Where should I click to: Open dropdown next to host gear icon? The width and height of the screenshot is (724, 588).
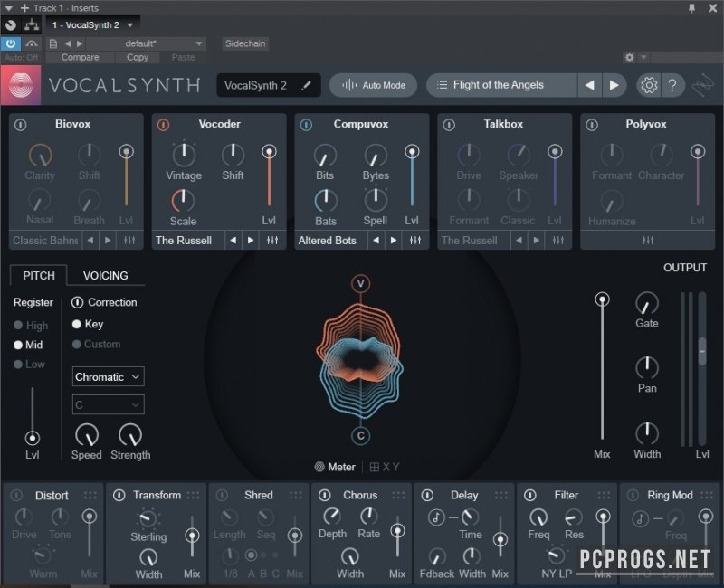643,57
